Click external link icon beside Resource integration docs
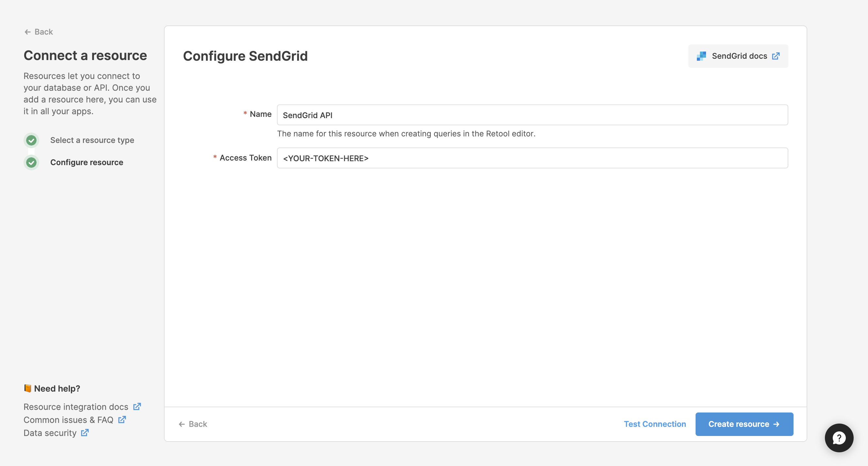Screen dimensions: 868x466 point(137,406)
